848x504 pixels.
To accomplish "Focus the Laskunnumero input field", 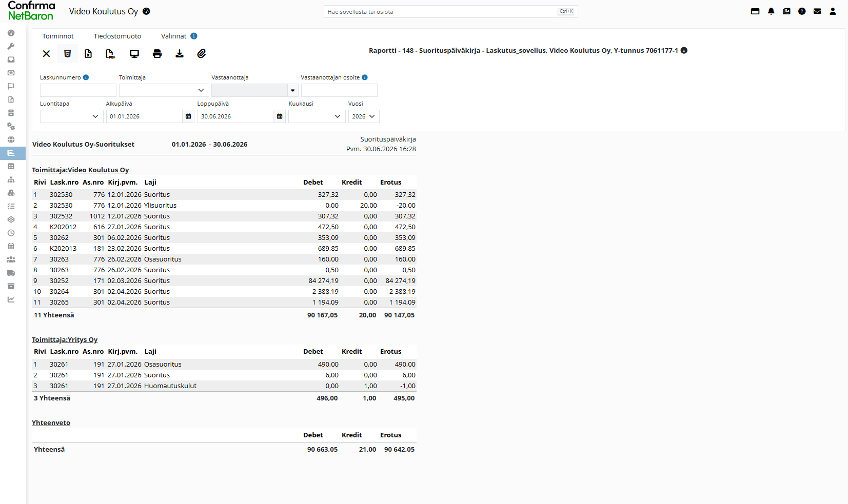I will pos(78,90).
